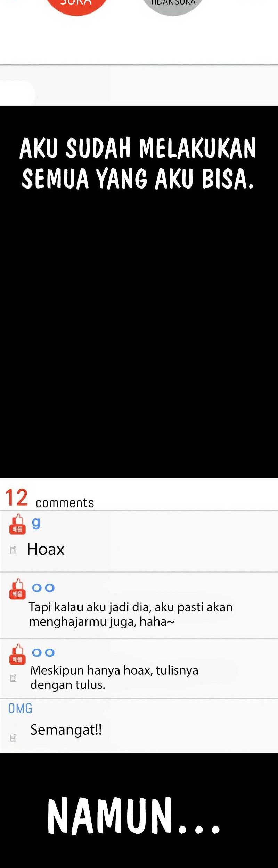
Task: Click thumbs-up badge on "Tapi kalau aku" comment
Action: (x=17, y=589)
